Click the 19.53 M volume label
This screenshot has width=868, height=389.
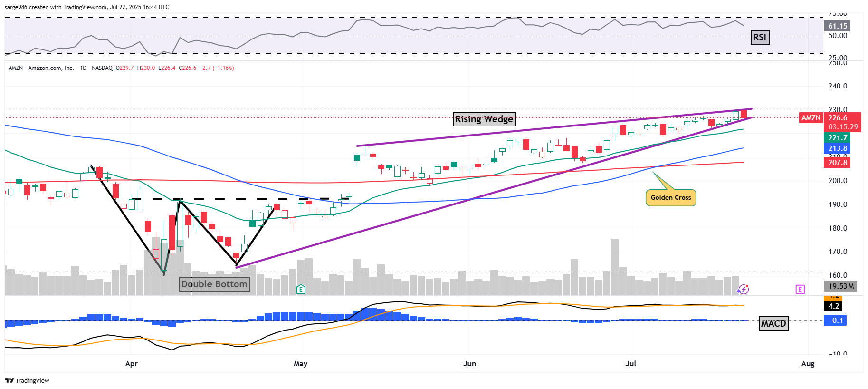click(x=840, y=286)
